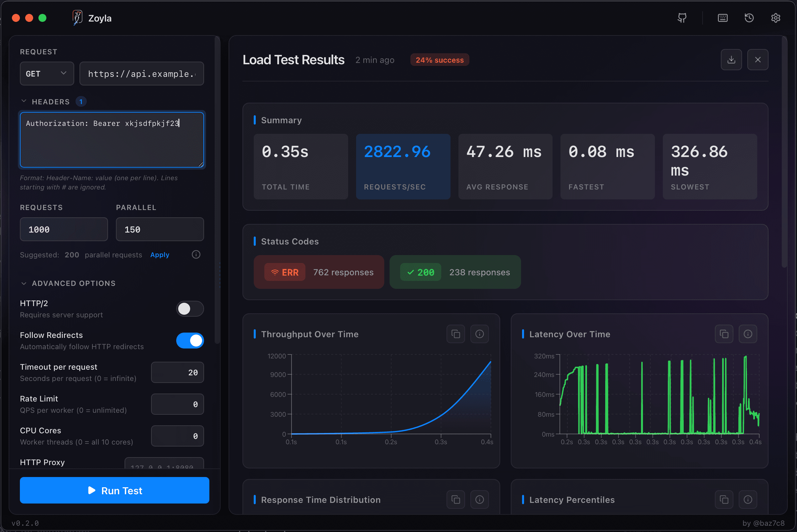797x532 pixels.
Task: Click inside the Requests count field
Action: 64,229
